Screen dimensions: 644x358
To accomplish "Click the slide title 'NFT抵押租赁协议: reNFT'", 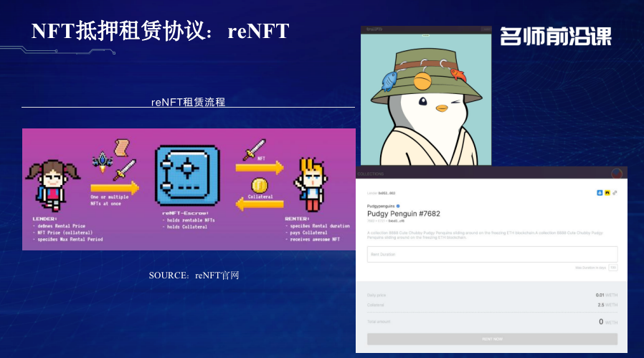I will tap(160, 31).
